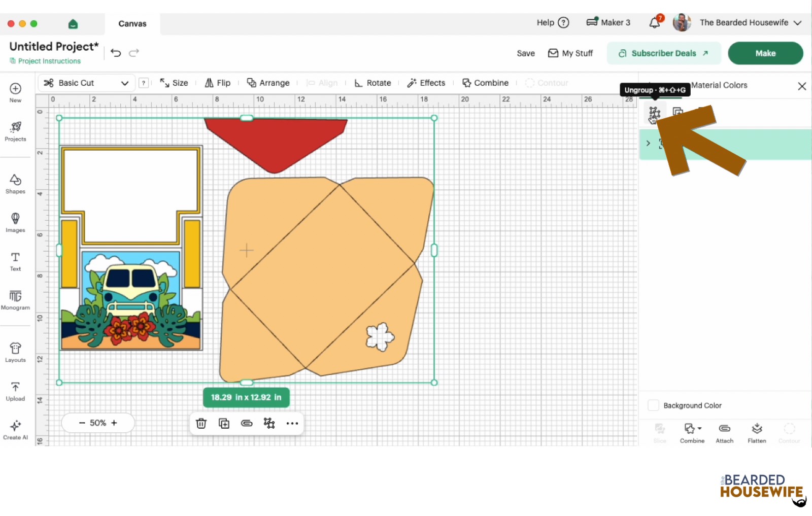This screenshot has height=516, width=812.
Task: Go to the home screen icon
Action: click(x=73, y=24)
